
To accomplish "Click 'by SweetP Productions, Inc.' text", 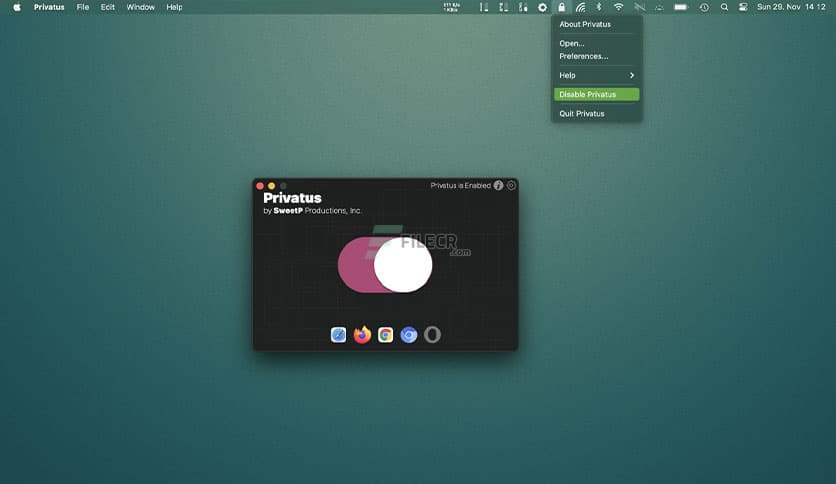I will [x=312, y=211].
